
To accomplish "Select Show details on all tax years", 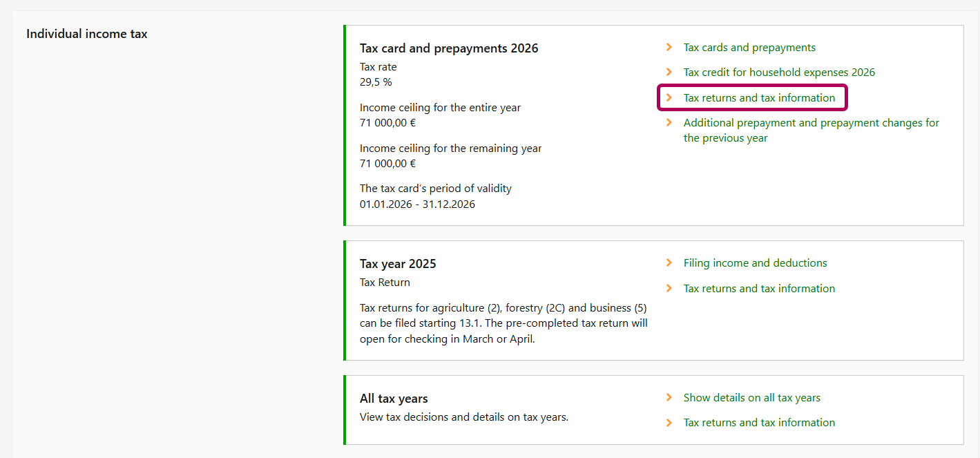I will 751,398.
